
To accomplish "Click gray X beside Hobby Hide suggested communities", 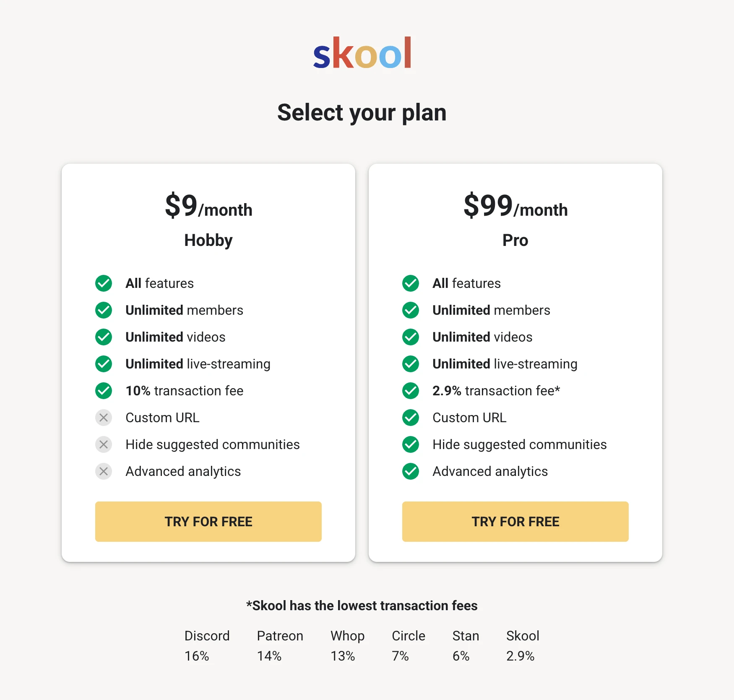I will [104, 444].
